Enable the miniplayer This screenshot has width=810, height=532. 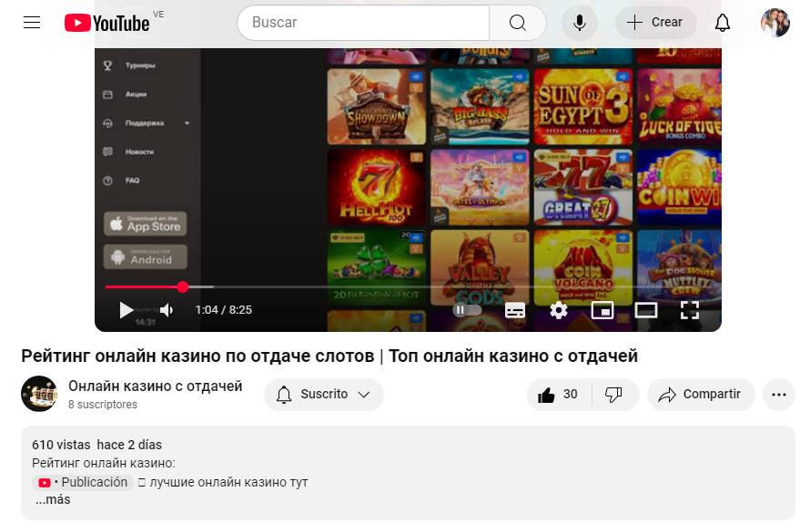point(602,310)
